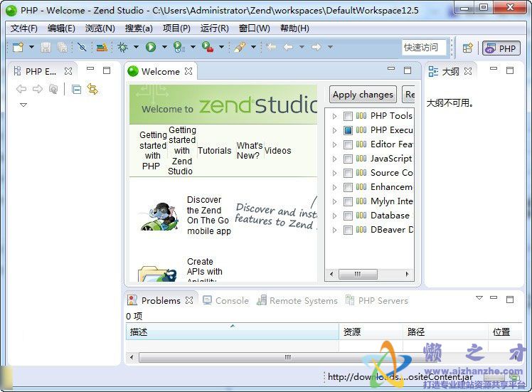Click the Apply changes button
This screenshot has height=392, width=532.
[x=363, y=95]
